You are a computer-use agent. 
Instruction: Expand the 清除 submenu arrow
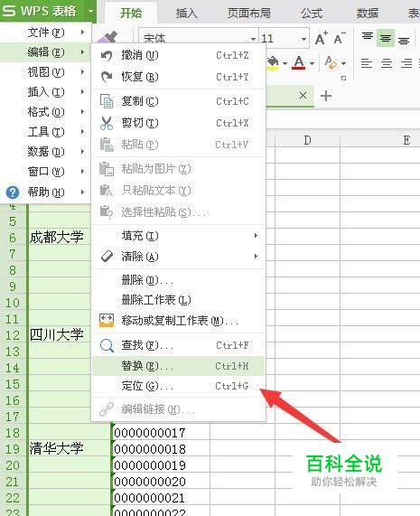coord(256,257)
